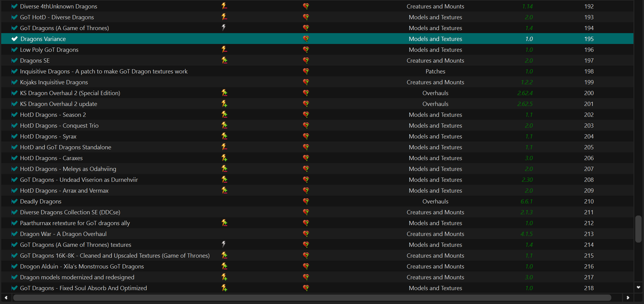Screen dimensions: 644x304
Task: Click conflict icon for HotD Dragons - Season 2
Action: 224,115
